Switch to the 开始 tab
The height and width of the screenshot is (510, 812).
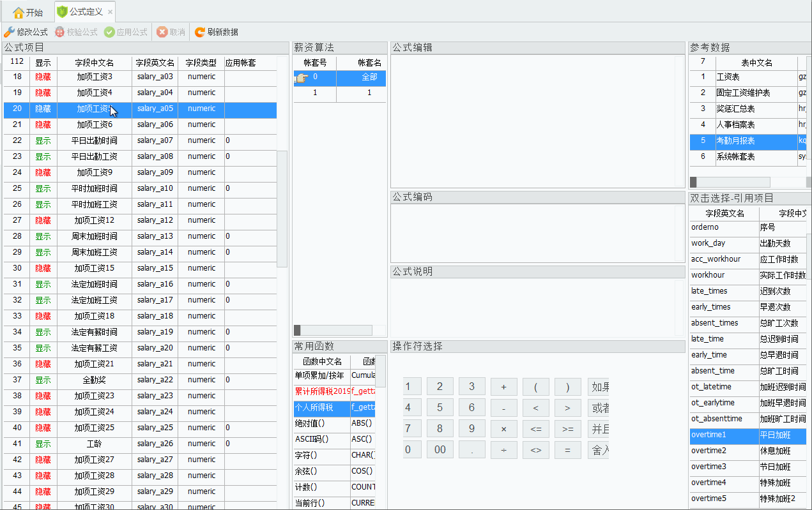click(28, 12)
